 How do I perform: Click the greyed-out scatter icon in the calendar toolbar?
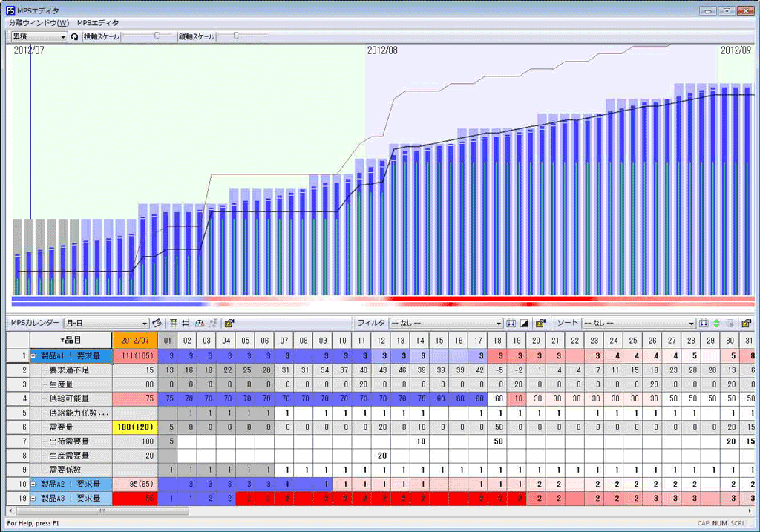[213, 324]
